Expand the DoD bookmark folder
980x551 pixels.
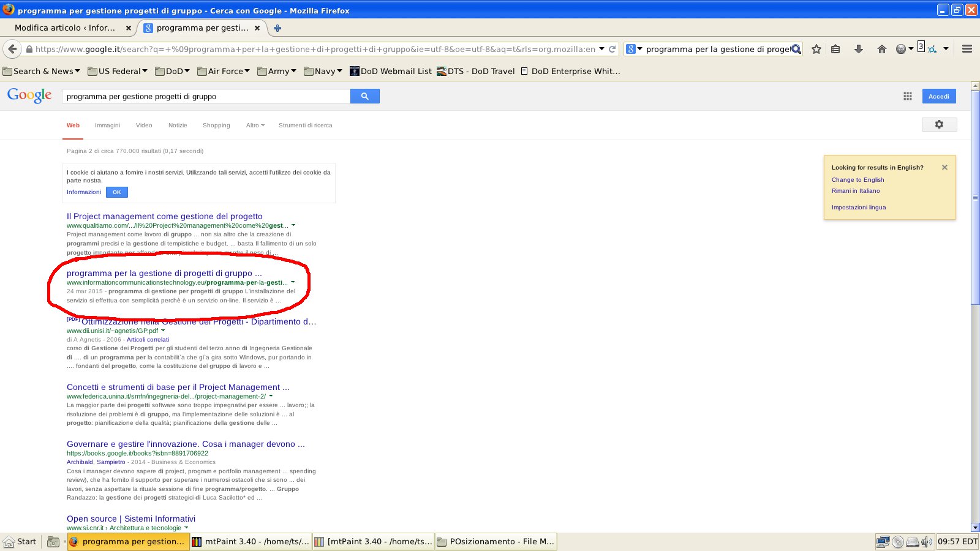(x=172, y=71)
